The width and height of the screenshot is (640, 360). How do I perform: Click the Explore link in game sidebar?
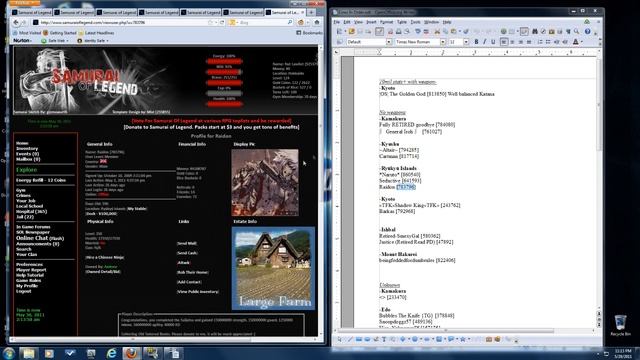tap(27, 170)
